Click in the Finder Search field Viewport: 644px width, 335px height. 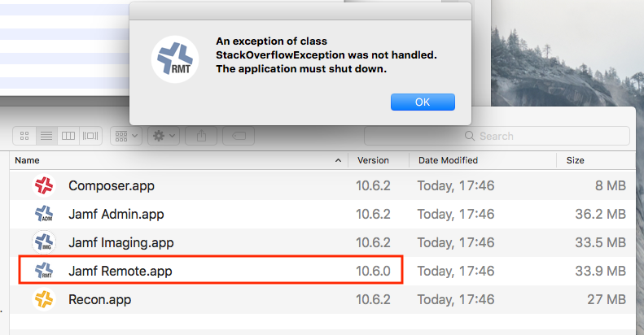pyautogui.click(x=497, y=136)
